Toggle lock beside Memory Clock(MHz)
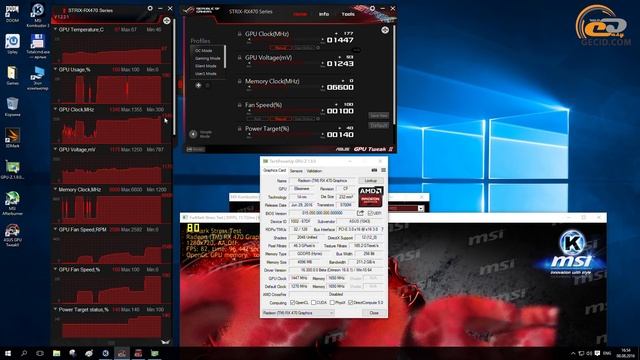The image size is (640, 360). (x=240, y=82)
